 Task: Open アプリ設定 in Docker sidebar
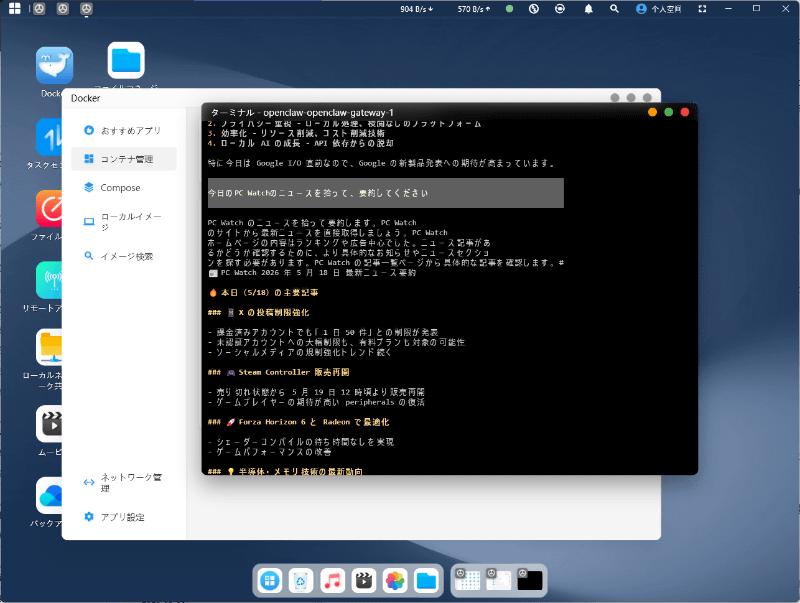click(124, 517)
